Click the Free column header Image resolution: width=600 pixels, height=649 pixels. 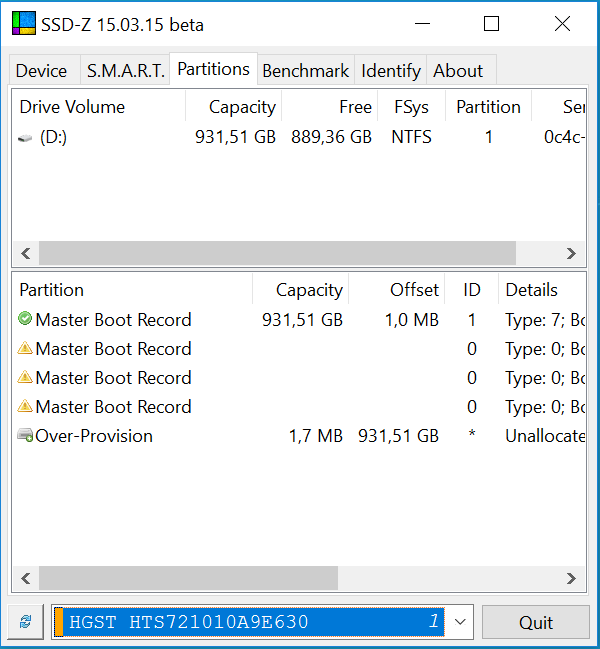[x=330, y=107]
